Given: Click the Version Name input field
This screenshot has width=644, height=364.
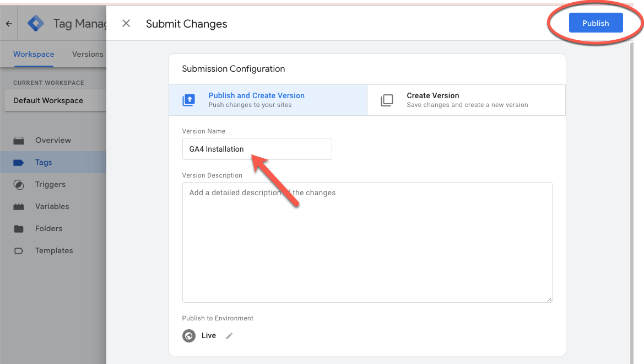Looking at the screenshot, I should click(x=257, y=149).
